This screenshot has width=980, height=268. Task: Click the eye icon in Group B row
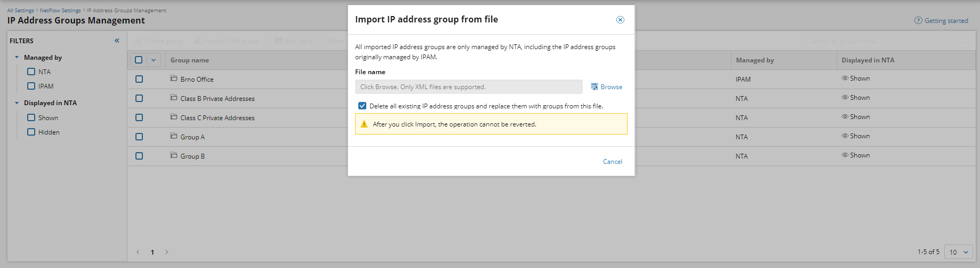coord(845,155)
